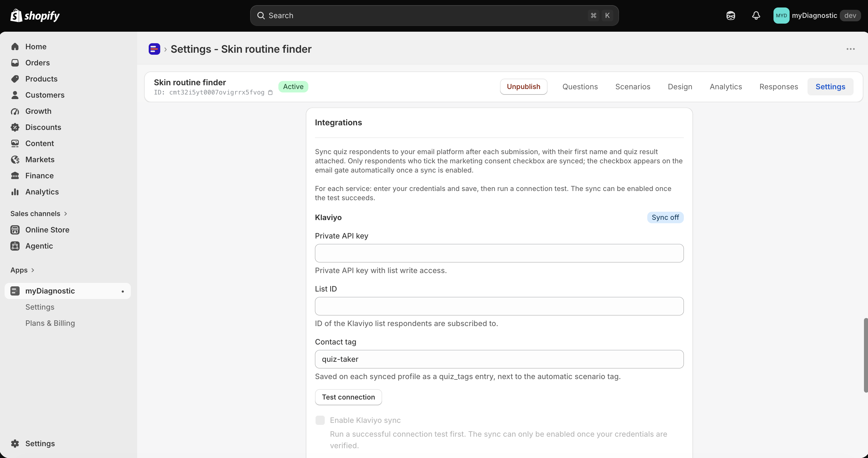Open Plans & Billing sublink
Screen dimensions: 868x458
[50, 323]
